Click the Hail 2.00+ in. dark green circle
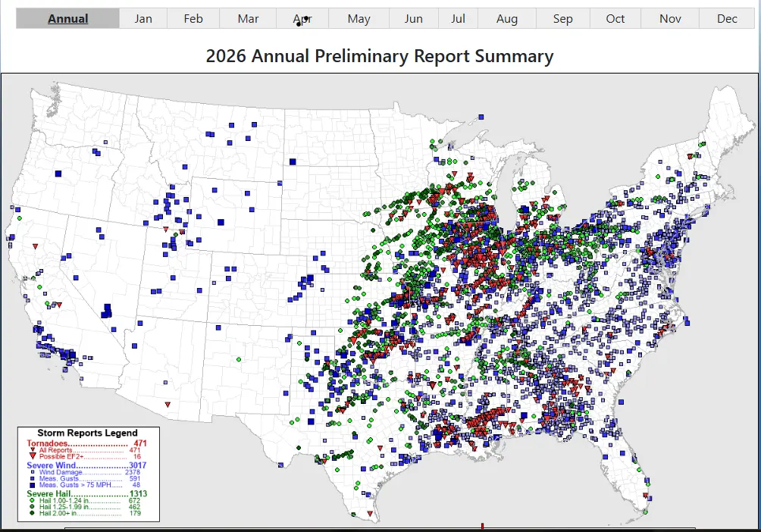This screenshot has width=761, height=532. point(31,514)
